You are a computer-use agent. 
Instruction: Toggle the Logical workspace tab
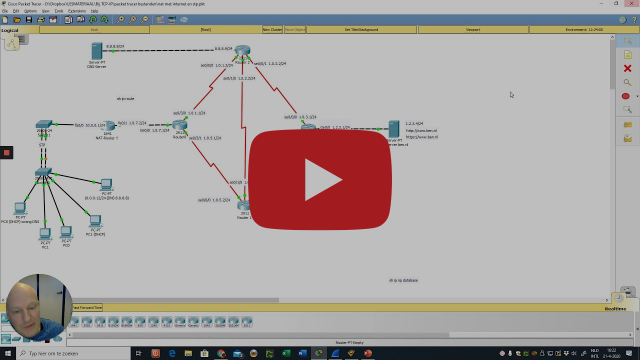(x=10, y=30)
